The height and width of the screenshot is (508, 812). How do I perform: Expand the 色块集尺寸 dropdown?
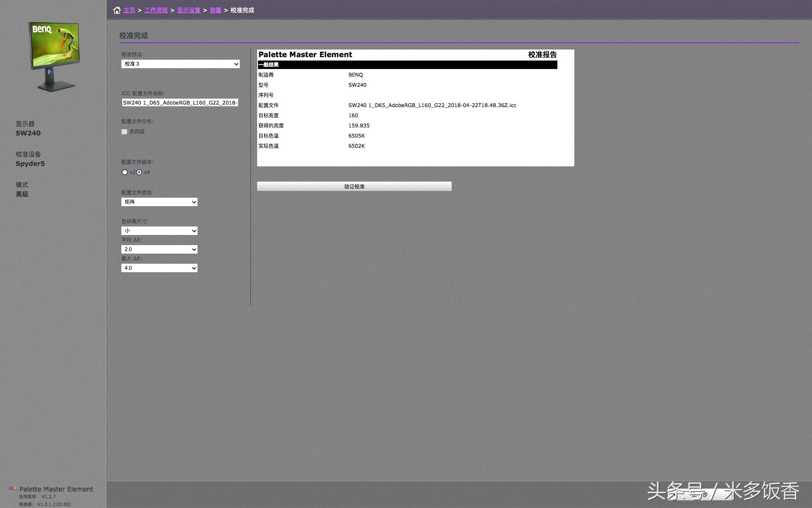[159, 231]
